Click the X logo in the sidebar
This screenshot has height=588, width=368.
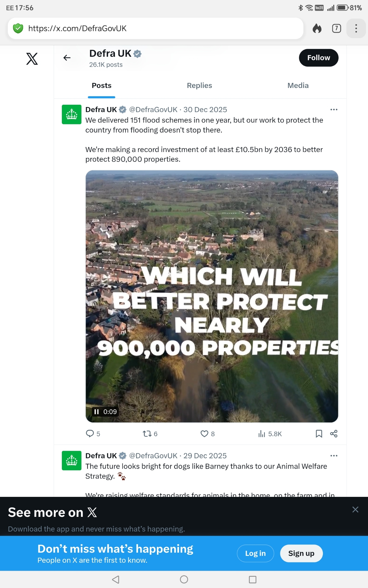(32, 59)
